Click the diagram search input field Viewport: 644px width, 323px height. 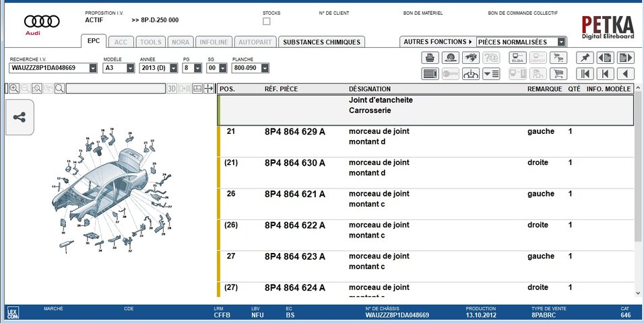116,88
